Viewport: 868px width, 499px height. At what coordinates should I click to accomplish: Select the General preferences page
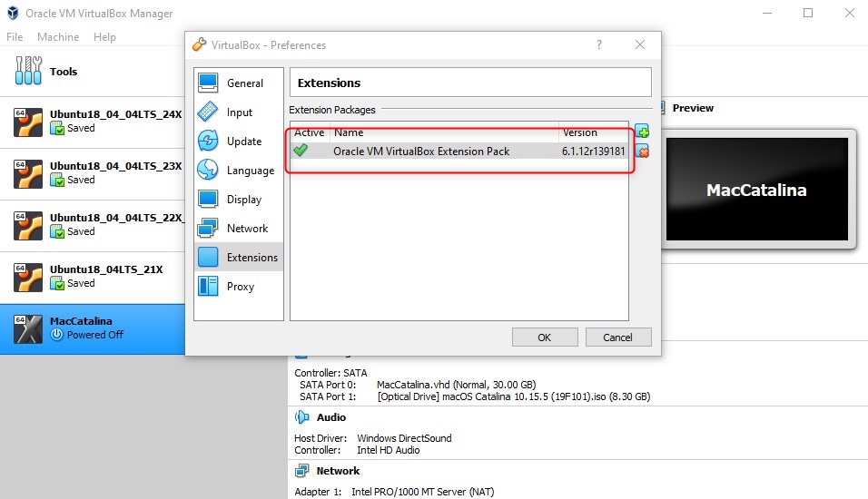(239, 83)
